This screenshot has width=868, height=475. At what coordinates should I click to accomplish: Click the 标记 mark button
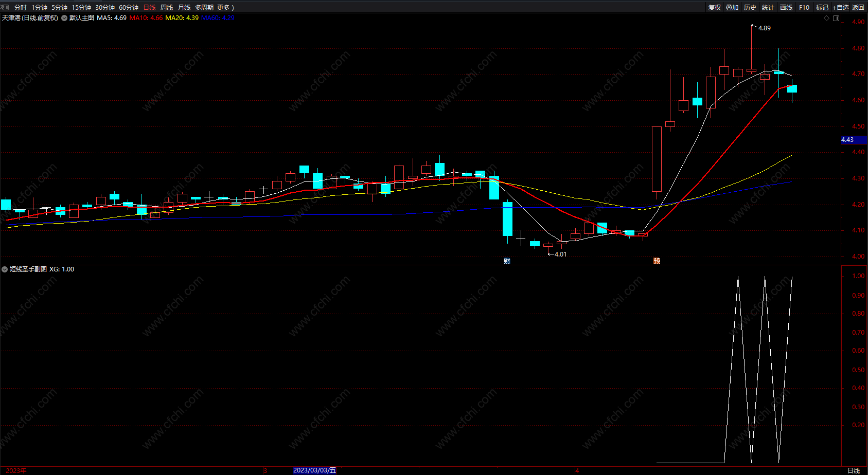(822, 8)
